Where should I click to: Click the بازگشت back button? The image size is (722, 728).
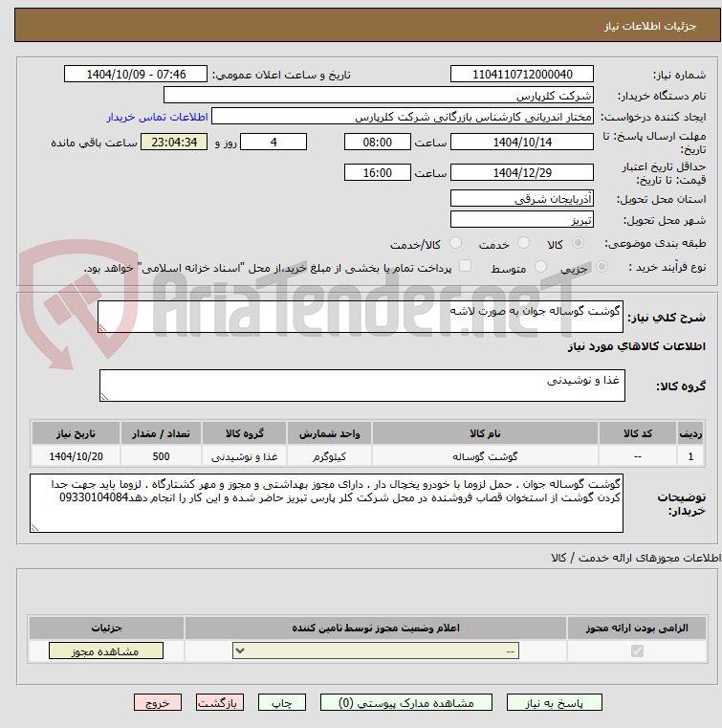pos(220,702)
